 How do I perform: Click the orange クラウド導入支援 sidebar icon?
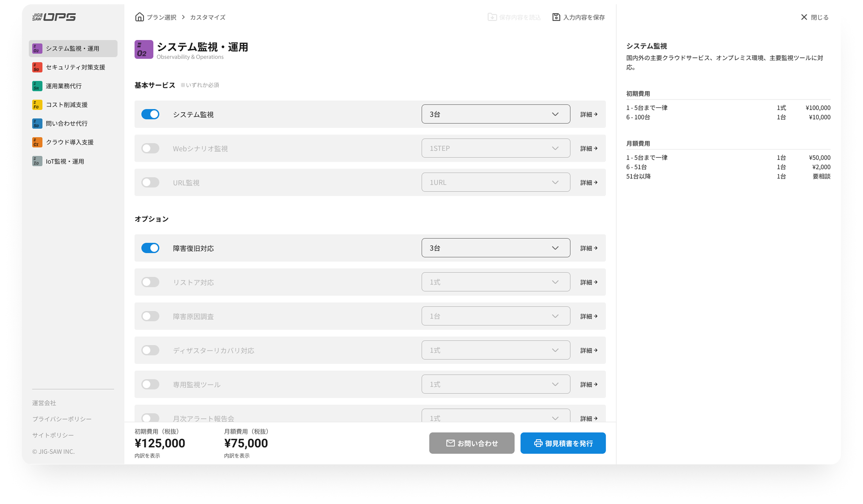pos(37,142)
